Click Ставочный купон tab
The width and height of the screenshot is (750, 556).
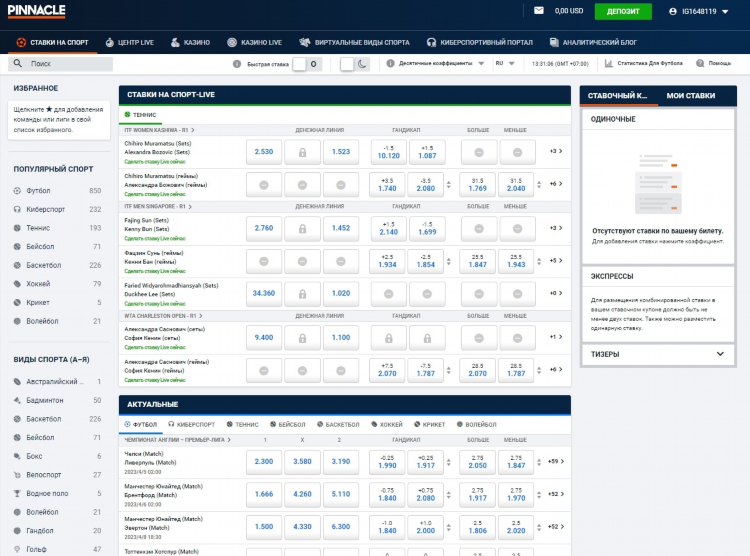tap(617, 96)
